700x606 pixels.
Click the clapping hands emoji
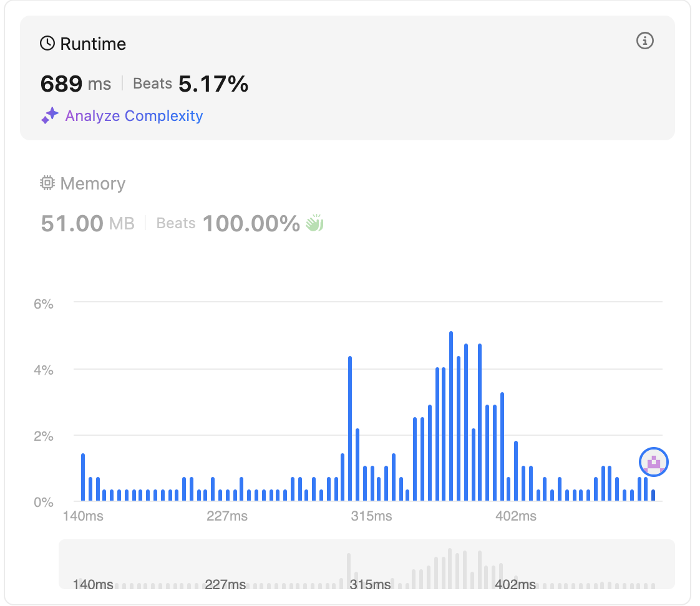(x=314, y=223)
